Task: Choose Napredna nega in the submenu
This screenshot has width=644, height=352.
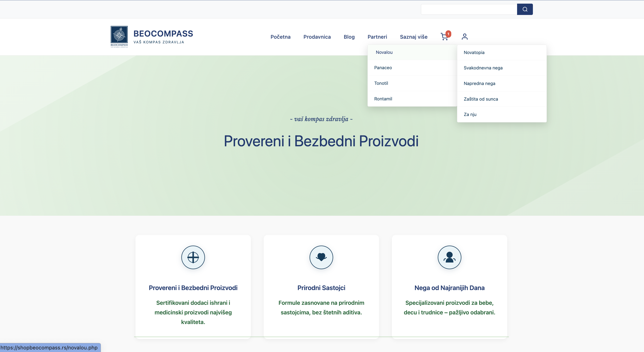Action: 502,84
